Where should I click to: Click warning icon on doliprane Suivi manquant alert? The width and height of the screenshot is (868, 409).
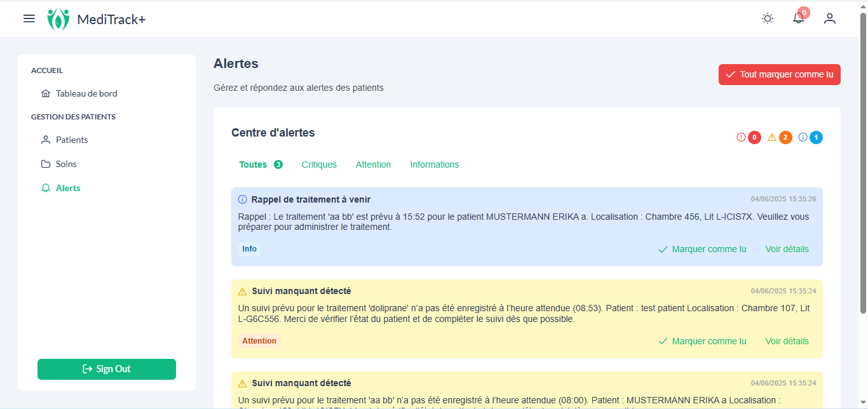click(242, 292)
